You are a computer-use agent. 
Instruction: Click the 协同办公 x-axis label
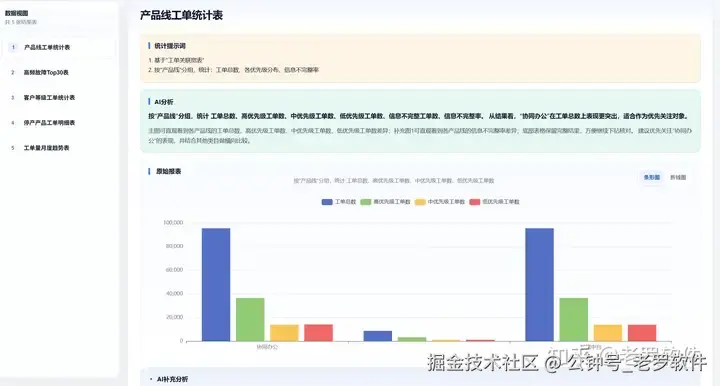267,347
